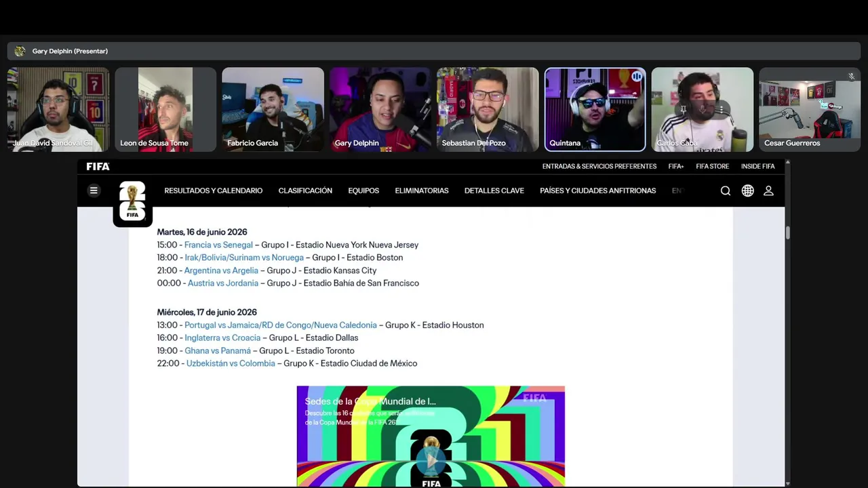Click the Estadio Nueva York Nueva Jersey text
This screenshot has height=488, width=868.
pyautogui.click(x=357, y=245)
